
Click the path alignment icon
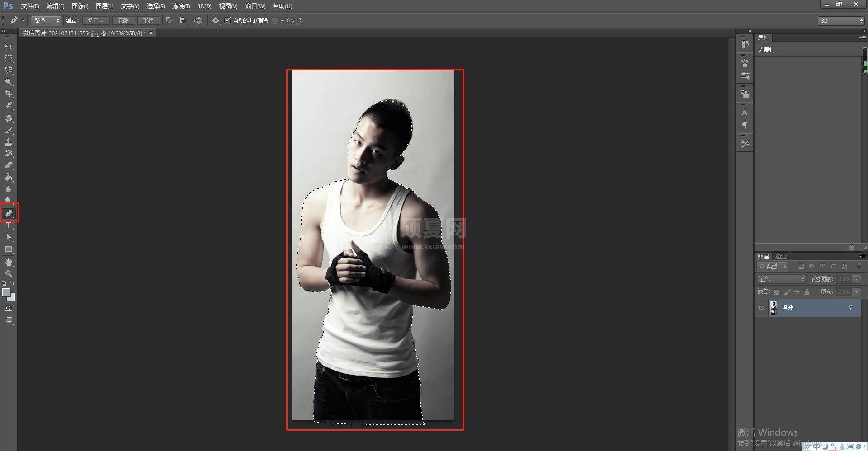183,20
